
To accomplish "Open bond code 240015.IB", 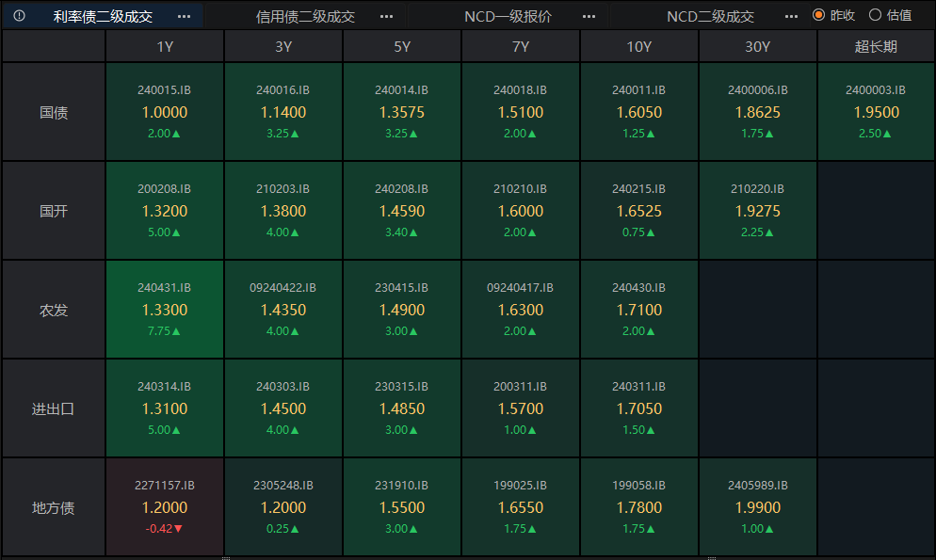I will pyautogui.click(x=164, y=90).
